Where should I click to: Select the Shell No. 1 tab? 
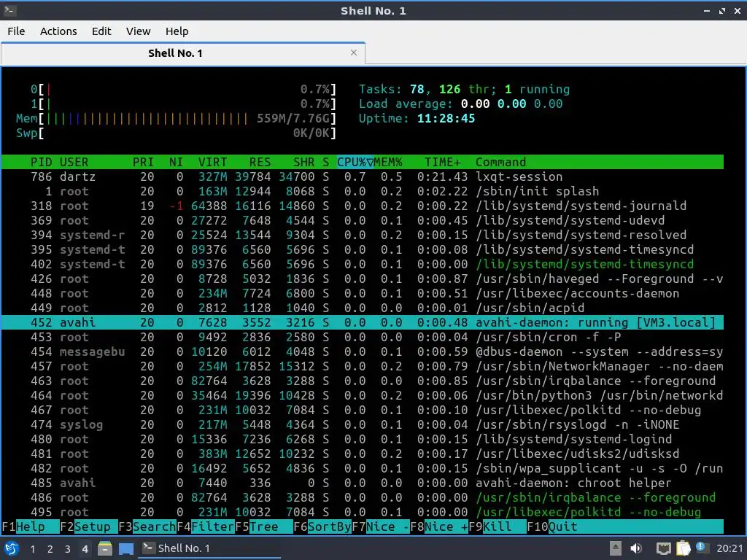(x=183, y=52)
